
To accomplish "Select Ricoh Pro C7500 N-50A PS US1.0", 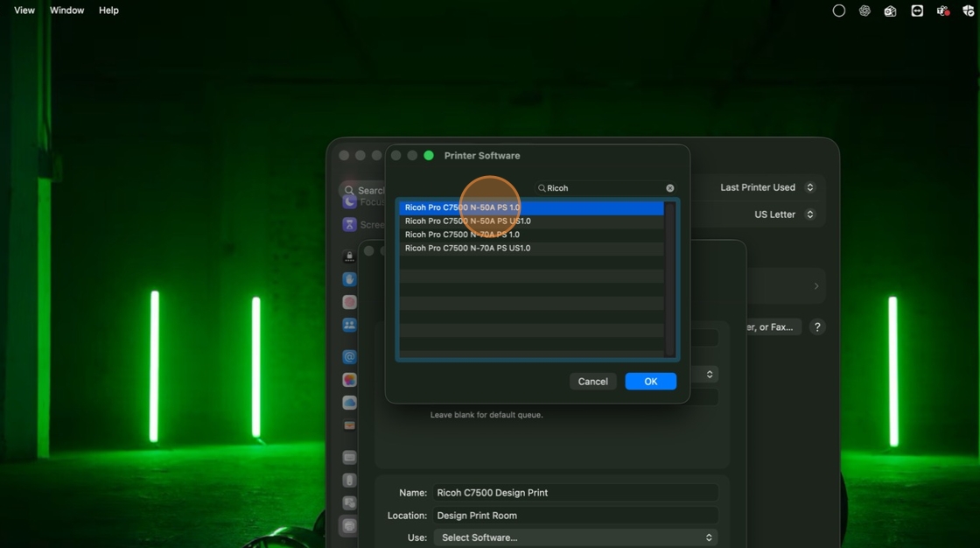I will click(531, 221).
